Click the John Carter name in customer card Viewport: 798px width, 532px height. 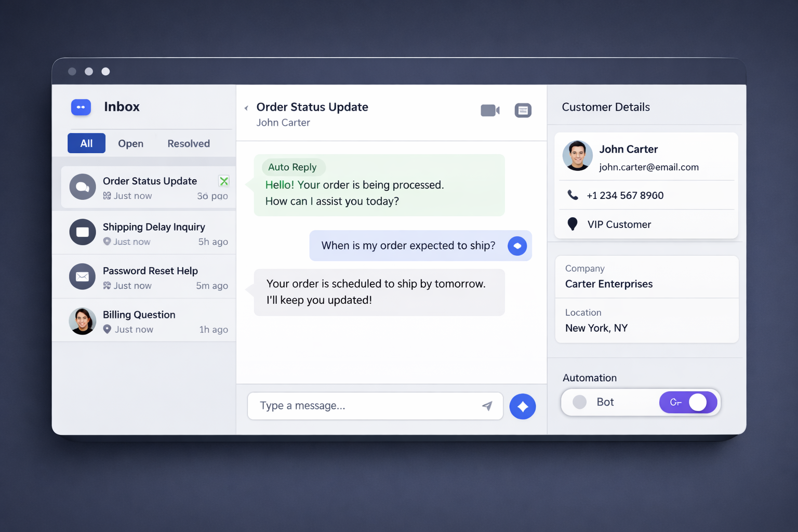pyautogui.click(x=629, y=149)
